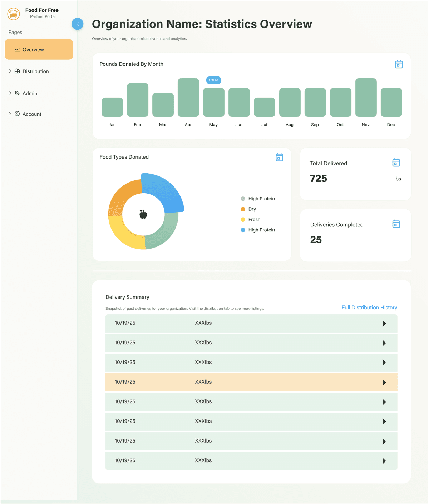Click the Total Delivered calendar icon

(x=396, y=163)
